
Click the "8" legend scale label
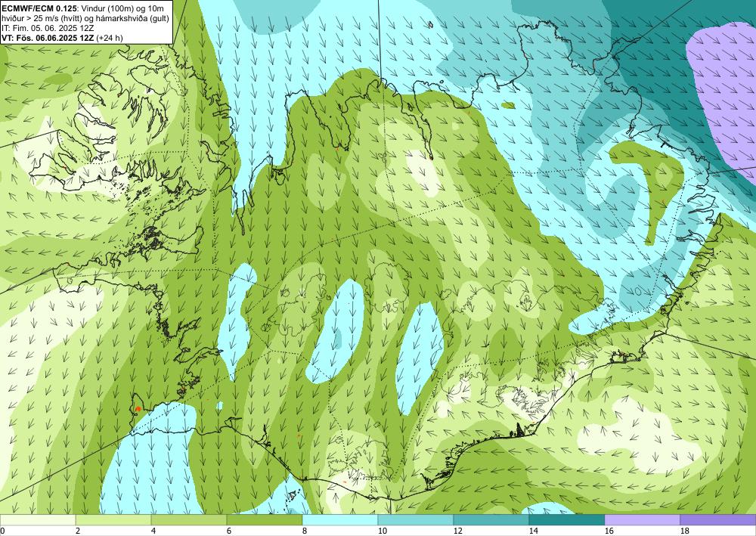304,531
